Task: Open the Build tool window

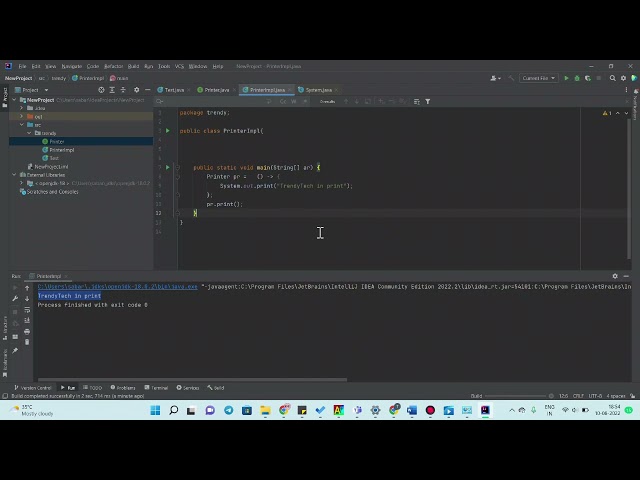Action: click(x=216, y=388)
